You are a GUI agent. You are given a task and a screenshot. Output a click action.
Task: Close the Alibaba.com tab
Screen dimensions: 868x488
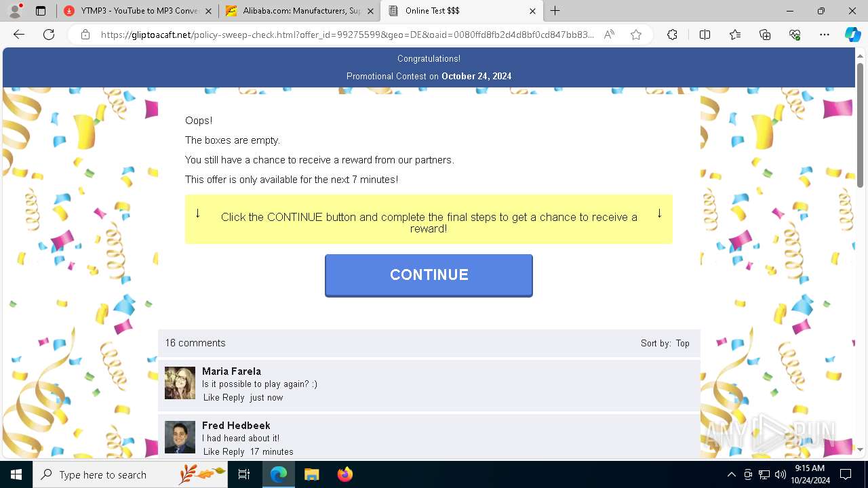[x=370, y=11]
